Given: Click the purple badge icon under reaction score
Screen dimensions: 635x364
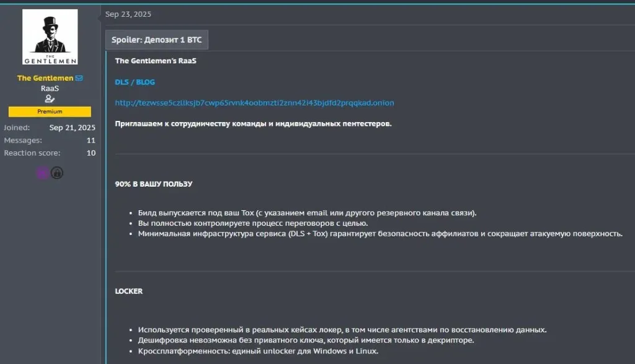Looking at the screenshot, I should (x=41, y=173).
